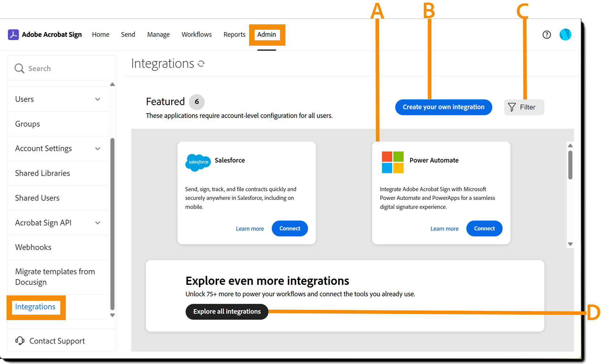This screenshot has width=605, height=364.
Task: Open the Help question mark icon
Action: [547, 34]
